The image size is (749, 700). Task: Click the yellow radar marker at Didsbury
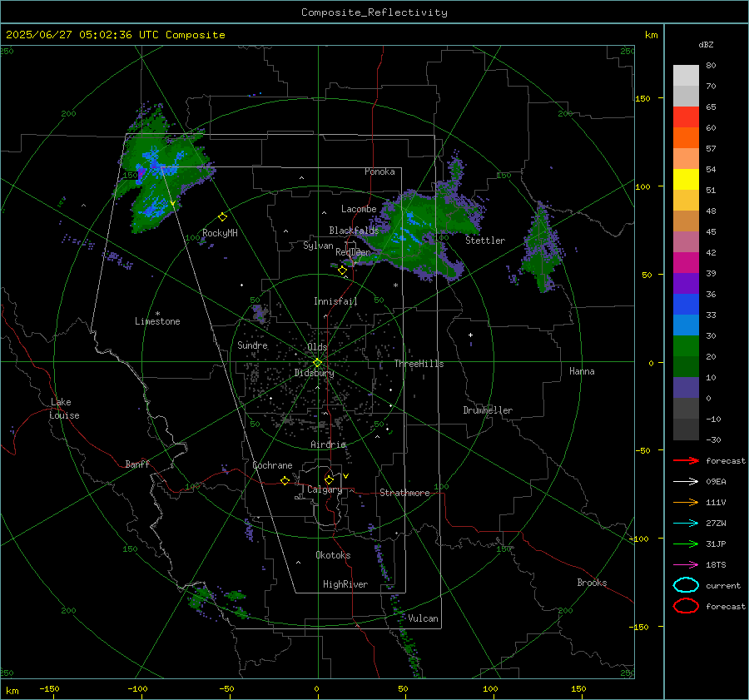[317, 363]
